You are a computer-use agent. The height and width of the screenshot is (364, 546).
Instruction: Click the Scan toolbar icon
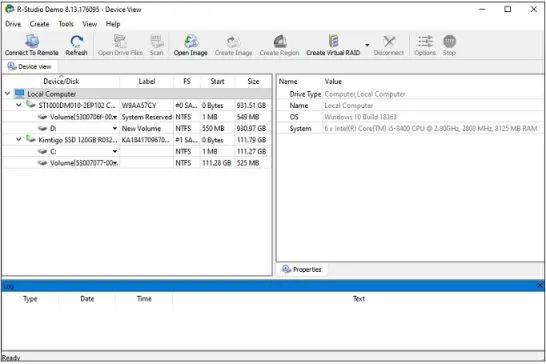click(x=157, y=41)
